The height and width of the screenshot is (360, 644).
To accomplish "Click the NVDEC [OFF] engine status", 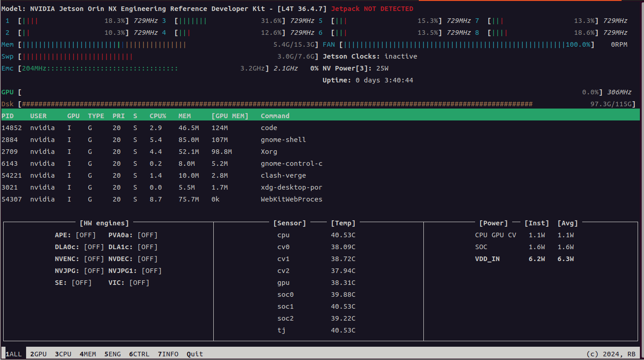I will click(x=133, y=259).
